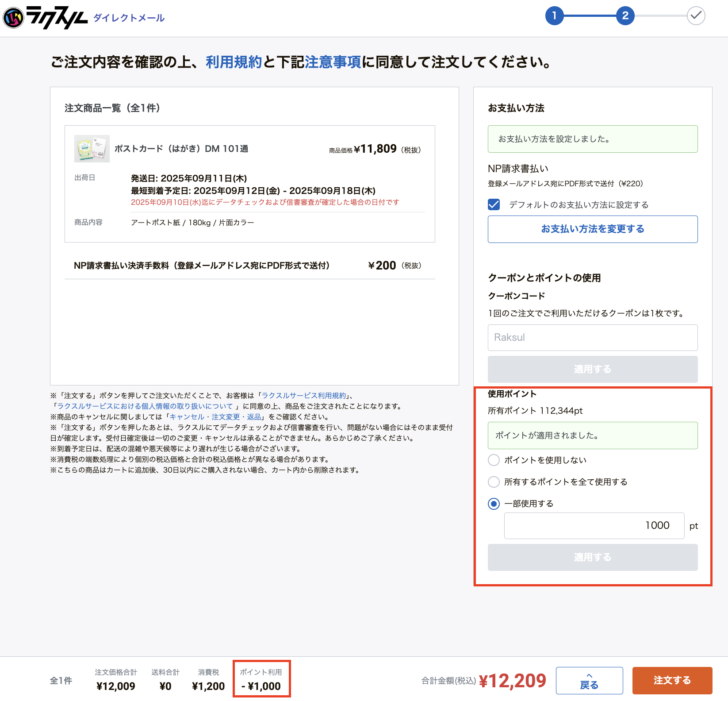This screenshot has width=728, height=701.
Task: Click the checkmark completion step icon
Action: coord(696,16)
